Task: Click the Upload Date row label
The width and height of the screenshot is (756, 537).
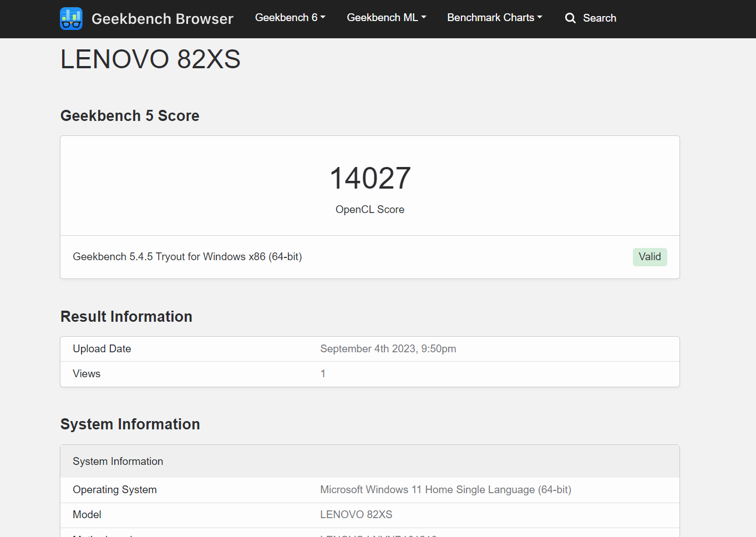Action: [102, 349]
